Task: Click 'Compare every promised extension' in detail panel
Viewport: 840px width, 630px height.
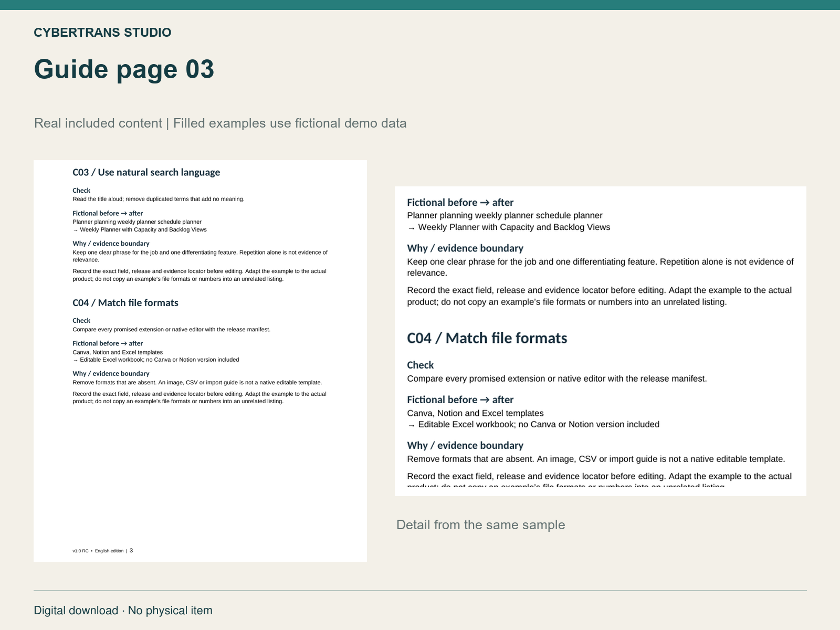Action: [557, 379]
